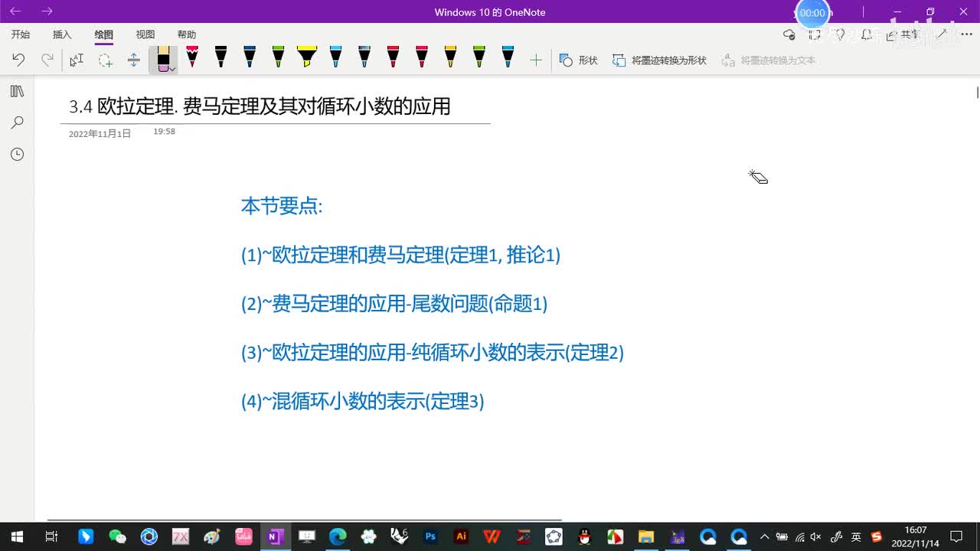The image size is (980, 551).
Task: Select the eraser tool
Action: click(x=163, y=59)
